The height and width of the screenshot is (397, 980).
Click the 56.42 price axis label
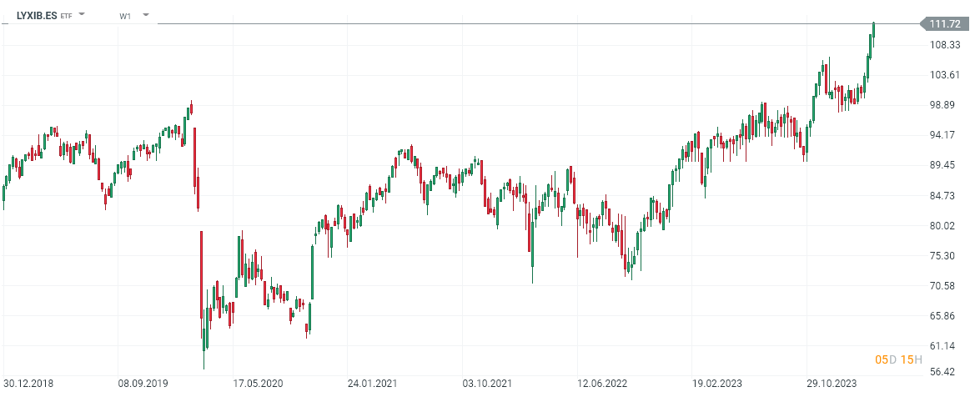pos(947,372)
